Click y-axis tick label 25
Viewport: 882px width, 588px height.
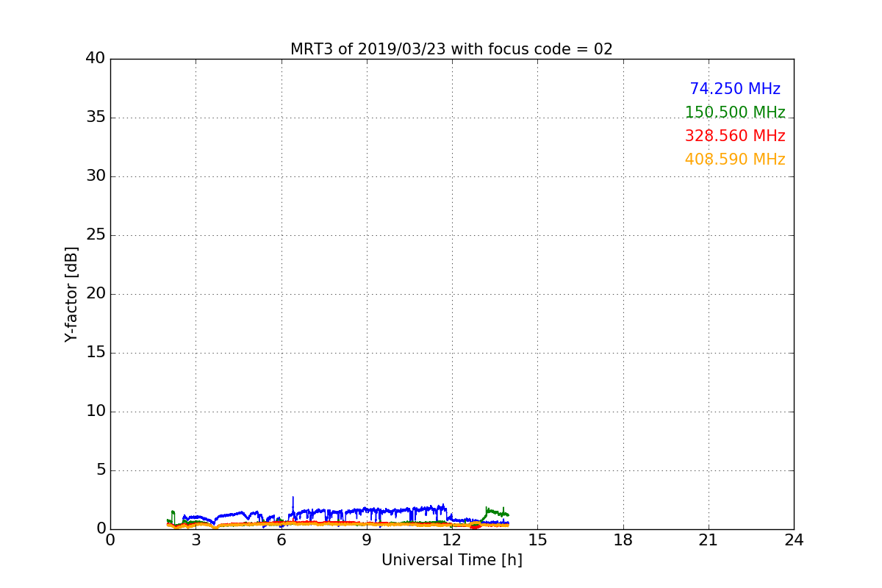(96, 235)
